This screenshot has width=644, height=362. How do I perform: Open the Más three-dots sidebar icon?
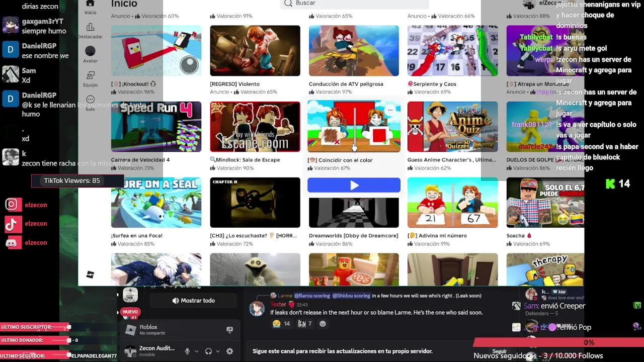coord(91,100)
